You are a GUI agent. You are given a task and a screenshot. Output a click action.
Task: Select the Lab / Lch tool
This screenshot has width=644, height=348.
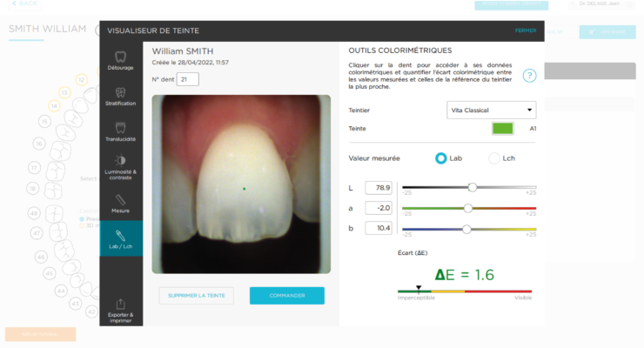click(121, 239)
